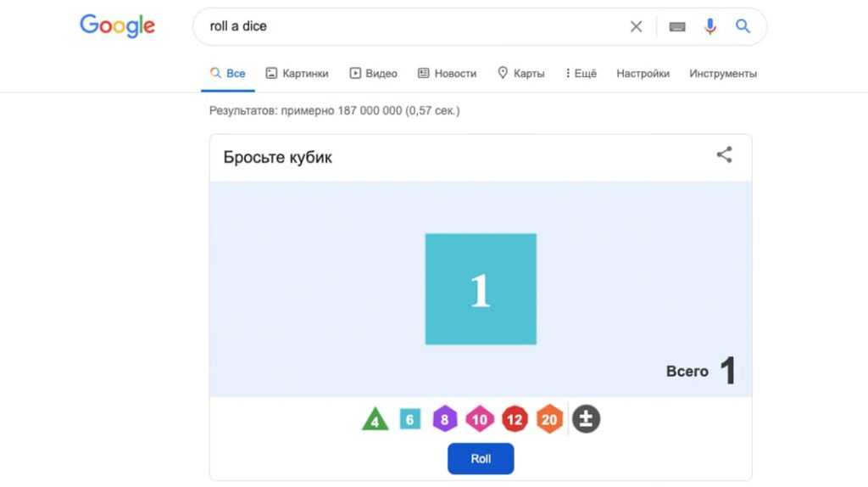Open the on-screen keyboard input tool
The width and height of the screenshot is (868, 487).
tap(676, 26)
